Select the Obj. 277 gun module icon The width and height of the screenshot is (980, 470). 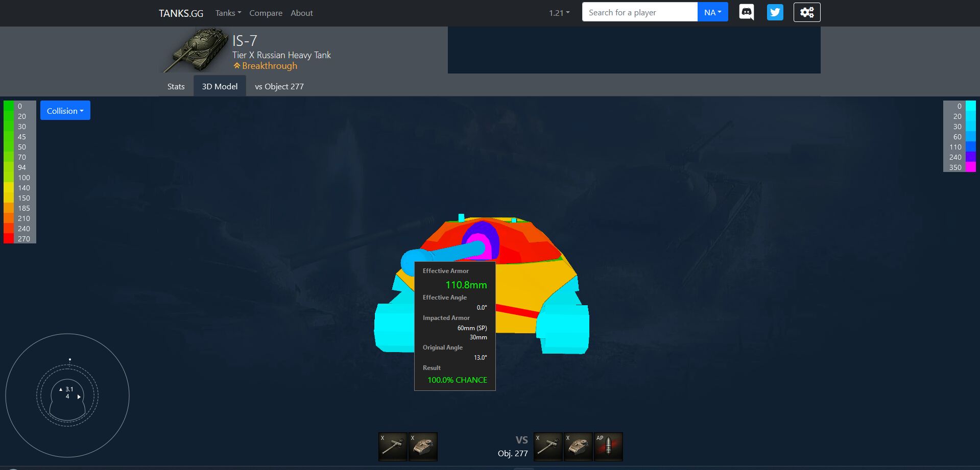tap(548, 447)
